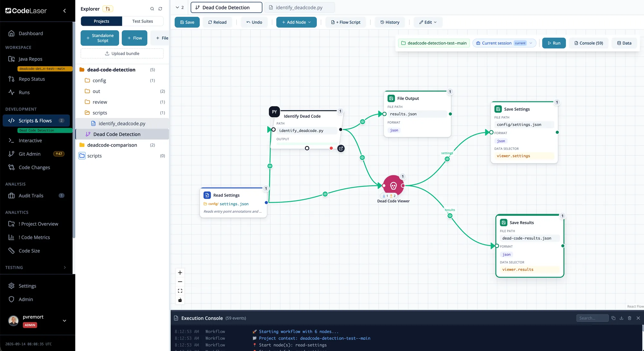Open Project Overview analytics
Screen dimensions: 644x351
coord(38,224)
